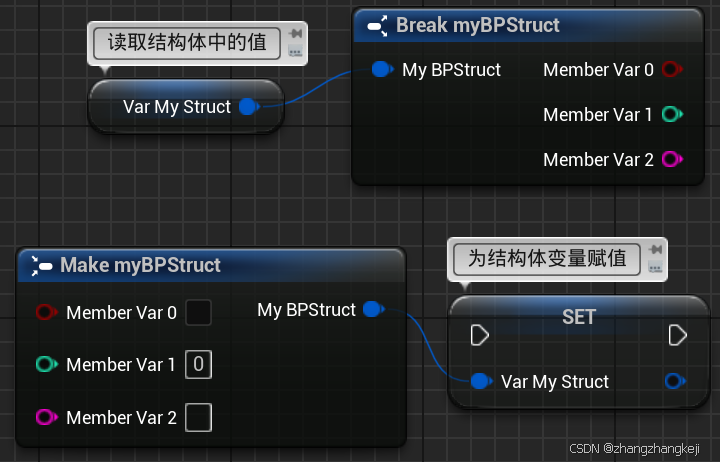Image resolution: width=720 pixels, height=462 pixels.
Task: Click the Member Var 1 input pin on Make node
Action: click(46, 364)
